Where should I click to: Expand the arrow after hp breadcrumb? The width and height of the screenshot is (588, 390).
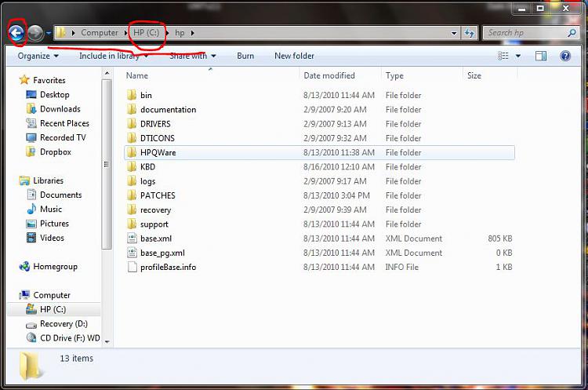coord(192,33)
